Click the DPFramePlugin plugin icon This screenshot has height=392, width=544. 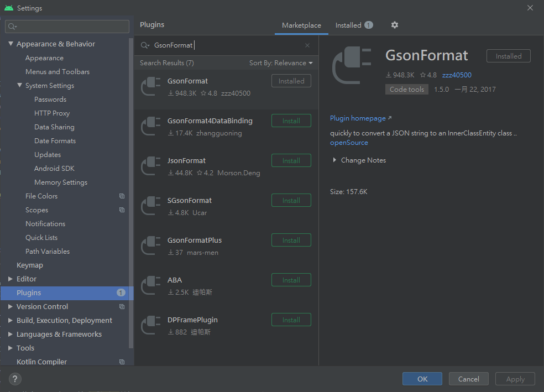pyautogui.click(x=150, y=326)
